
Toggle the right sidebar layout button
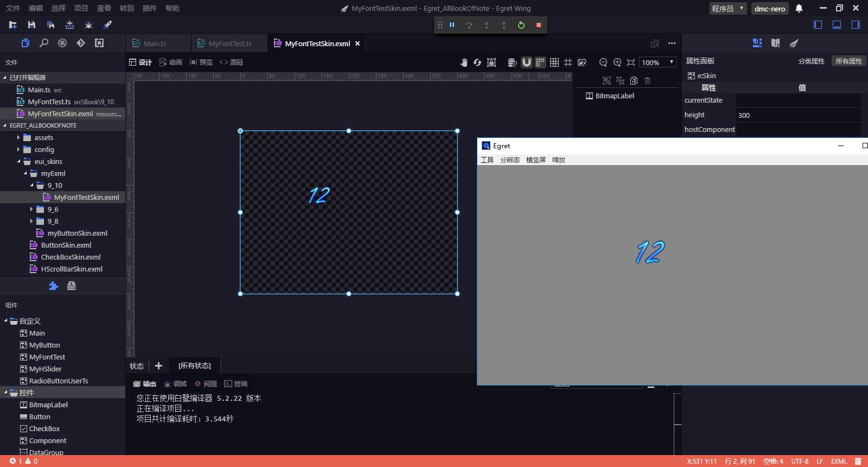(x=856, y=25)
